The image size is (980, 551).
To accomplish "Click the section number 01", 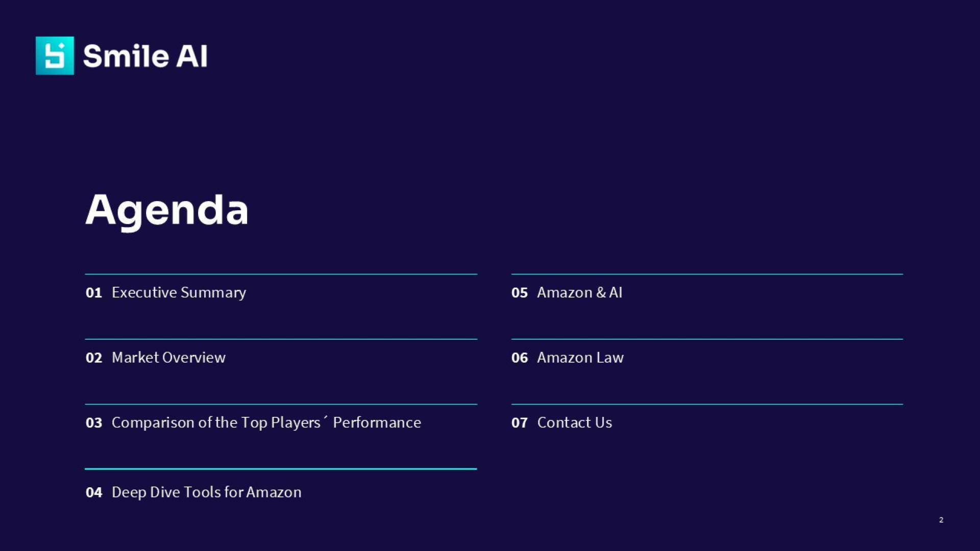I will click(x=94, y=293).
